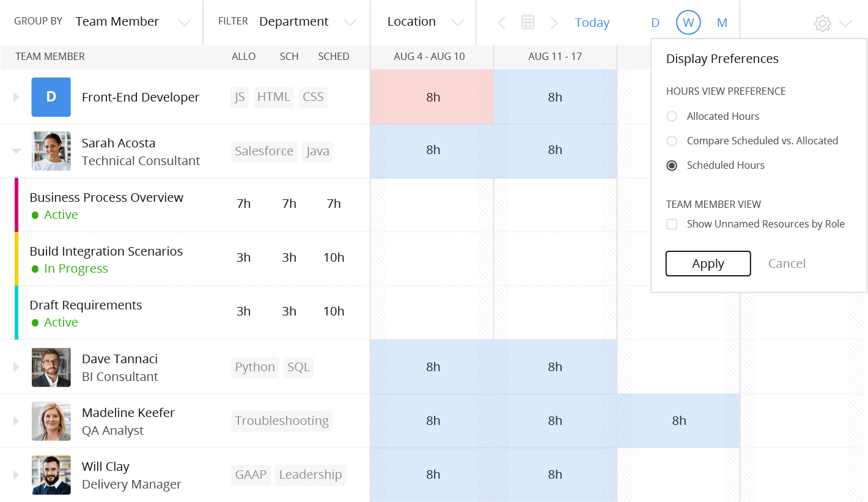The width and height of the screenshot is (868, 502).
Task: Click the yellow color bar of Build Integration Scenarios
Action: (x=17, y=259)
